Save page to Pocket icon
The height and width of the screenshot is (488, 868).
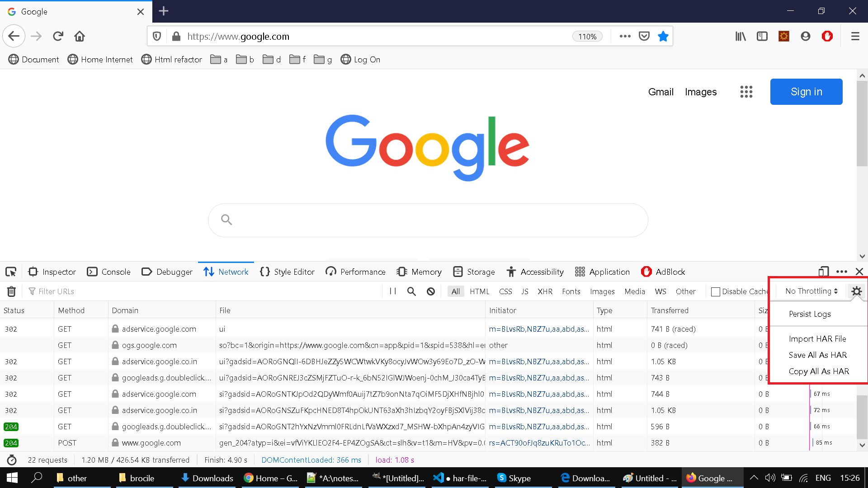[x=644, y=36]
